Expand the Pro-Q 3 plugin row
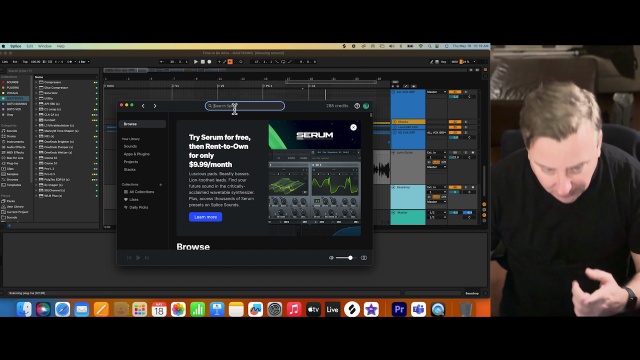 36,174
